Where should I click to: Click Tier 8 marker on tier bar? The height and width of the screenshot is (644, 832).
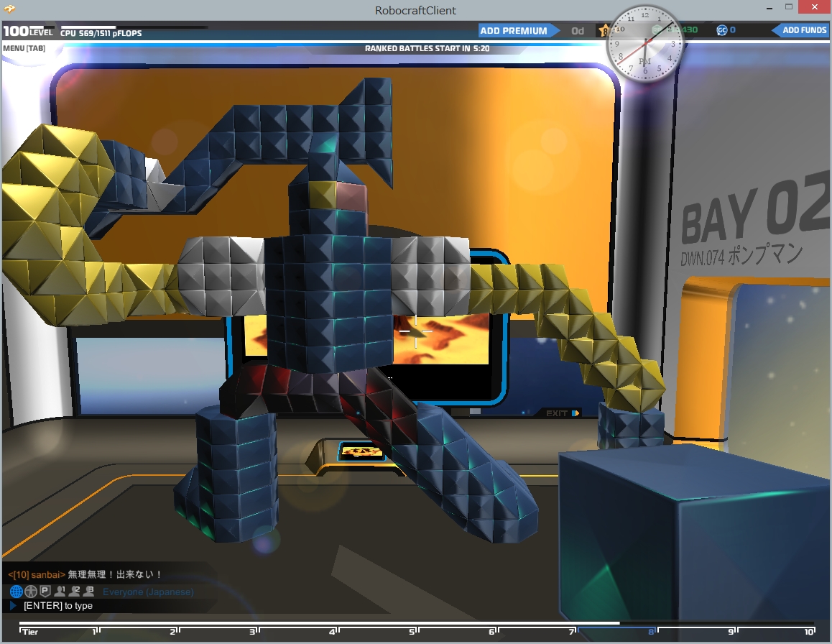point(651,631)
